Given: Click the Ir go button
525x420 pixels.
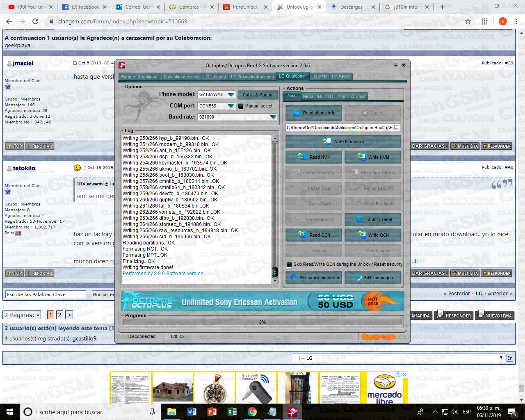Looking at the screenshot, I should point(510,358).
